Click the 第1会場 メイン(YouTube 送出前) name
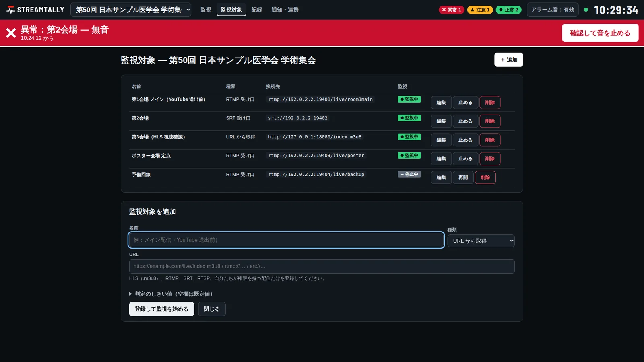The height and width of the screenshot is (362, 644). click(169, 99)
